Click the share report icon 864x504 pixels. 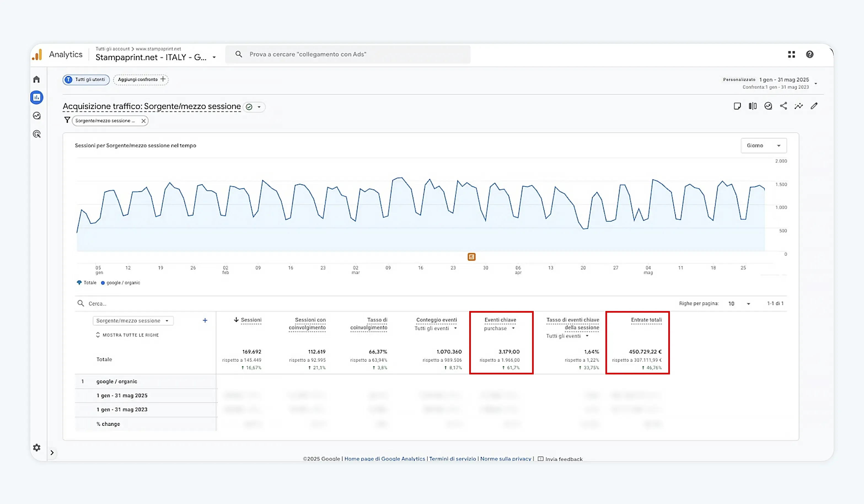[x=783, y=106]
